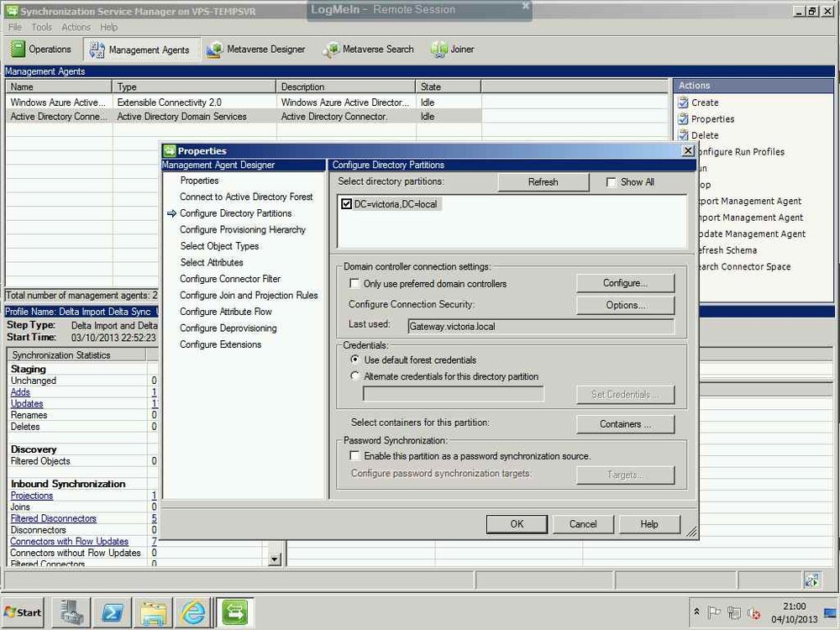The height and width of the screenshot is (630, 840).
Task: Open the Operations view icon
Action: pyautogui.click(x=18, y=50)
